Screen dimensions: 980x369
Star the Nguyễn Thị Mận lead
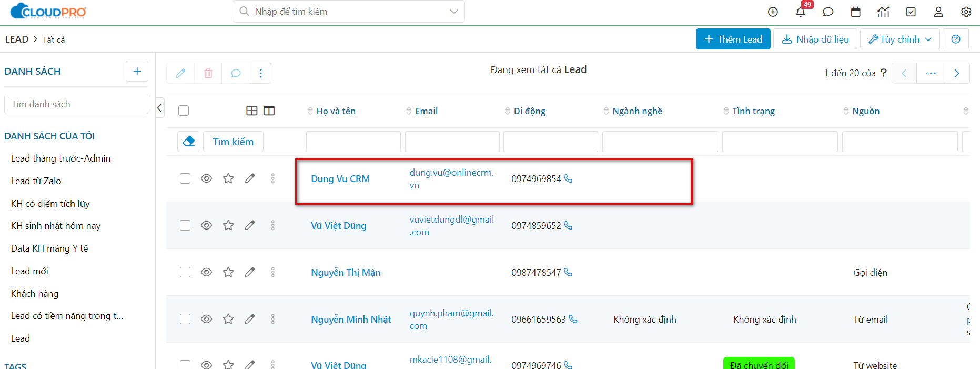(x=228, y=272)
